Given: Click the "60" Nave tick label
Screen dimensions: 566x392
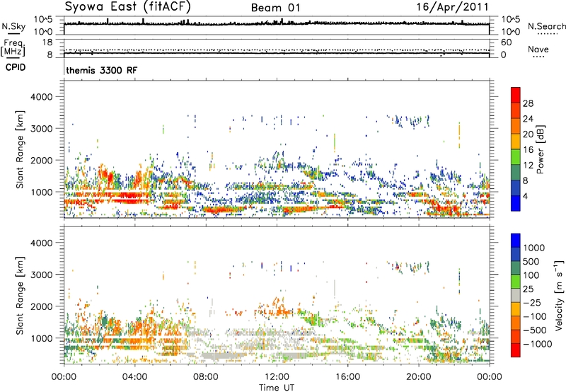Looking at the screenshot, I should [x=506, y=42].
